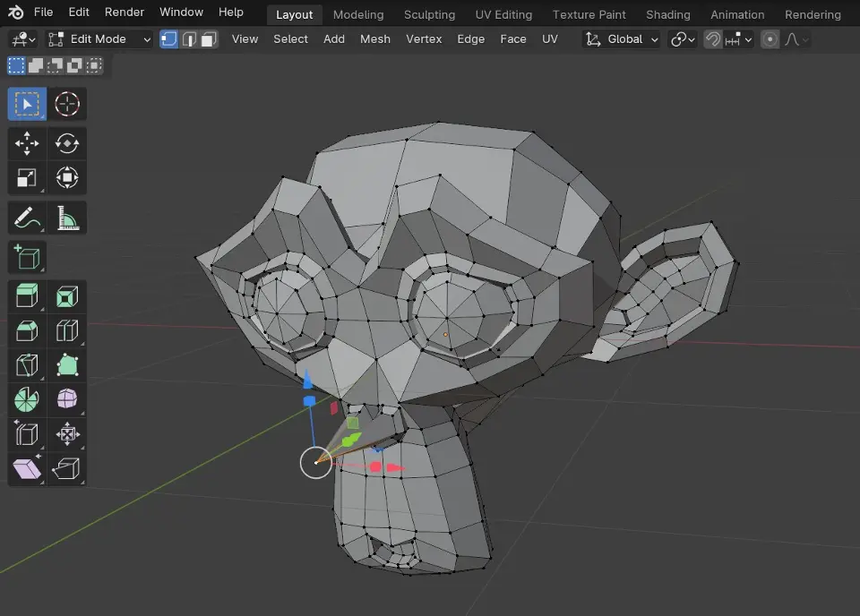Set selection mode to subtract
860x616 pixels.
point(55,65)
